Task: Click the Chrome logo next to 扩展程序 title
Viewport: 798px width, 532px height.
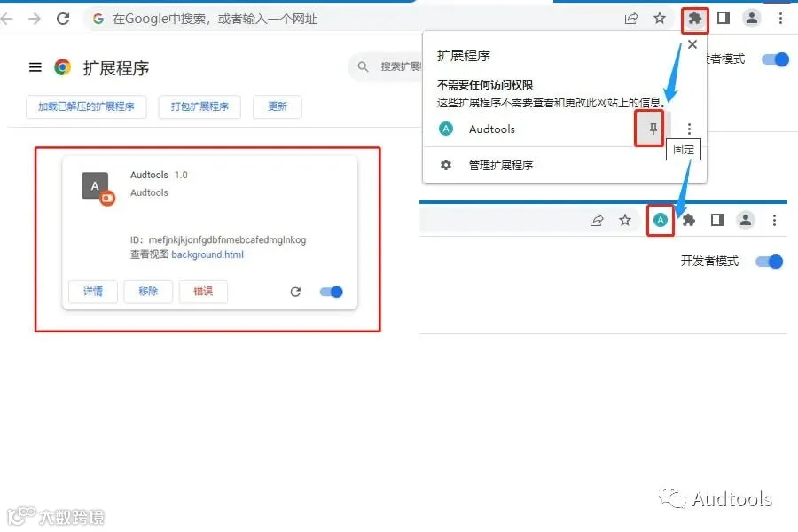Action: pos(63,67)
